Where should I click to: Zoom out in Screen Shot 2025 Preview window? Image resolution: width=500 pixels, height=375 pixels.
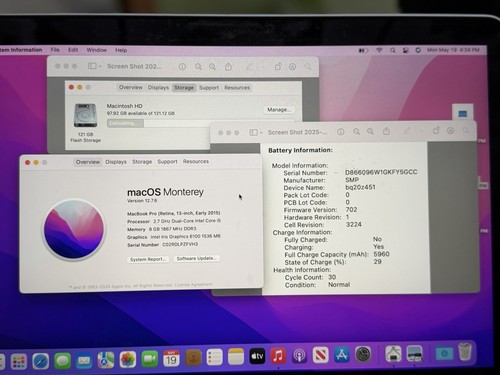tap(356, 132)
